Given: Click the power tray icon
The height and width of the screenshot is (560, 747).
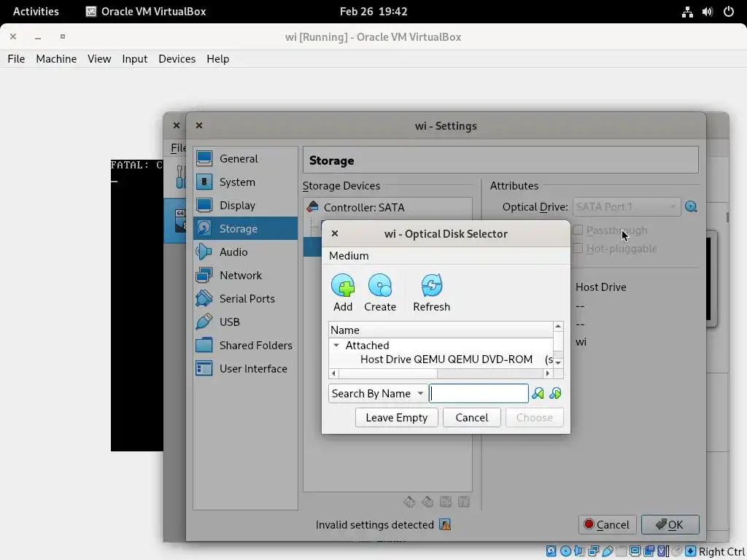Looking at the screenshot, I should (x=729, y=12).
